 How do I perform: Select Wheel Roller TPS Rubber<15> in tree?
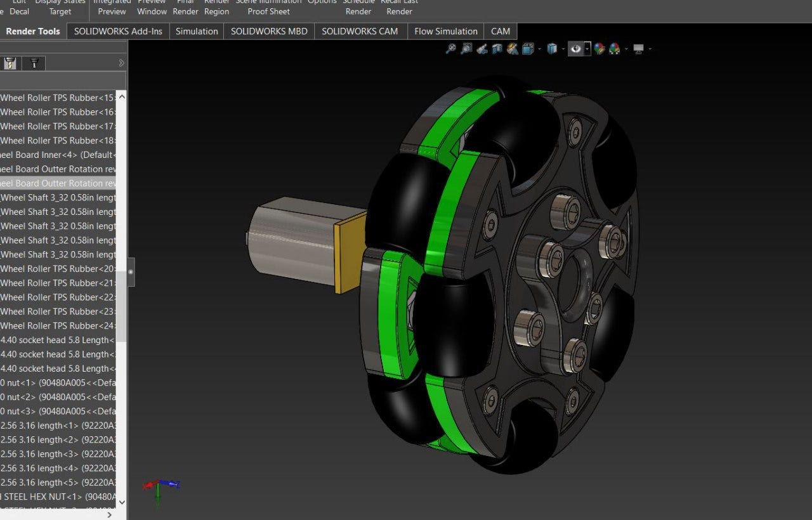(58, 98)
